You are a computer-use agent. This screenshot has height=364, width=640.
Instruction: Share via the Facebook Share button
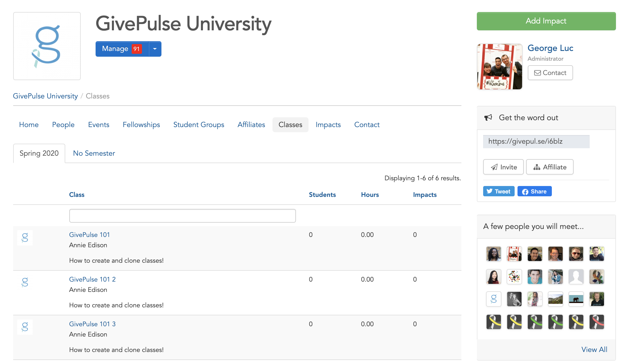[x=534, y=191]
